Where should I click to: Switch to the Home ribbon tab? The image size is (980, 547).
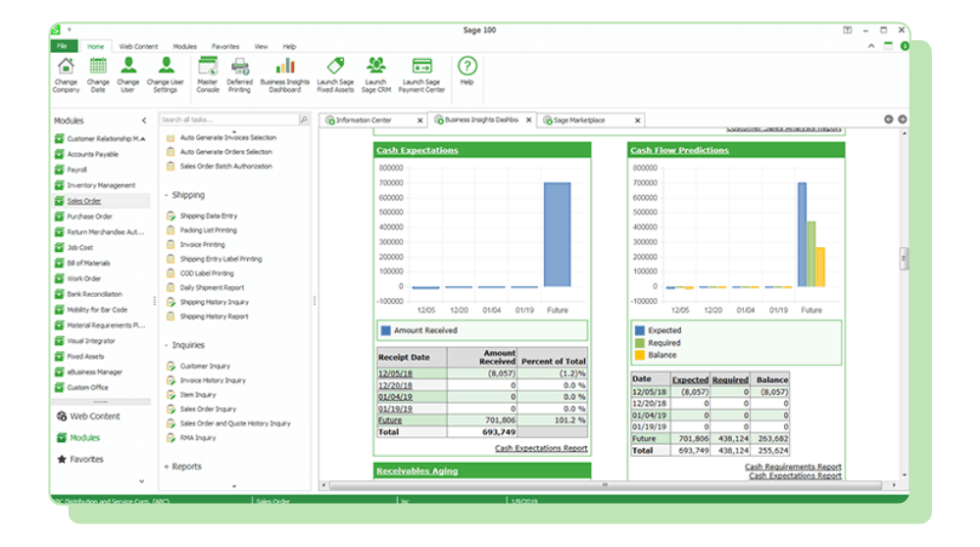(x=96, y=46)
